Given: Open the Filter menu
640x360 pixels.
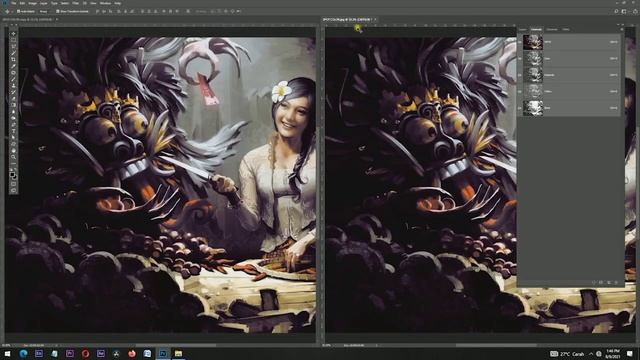Looking at the screenshot, I should (x=75, y=3).
